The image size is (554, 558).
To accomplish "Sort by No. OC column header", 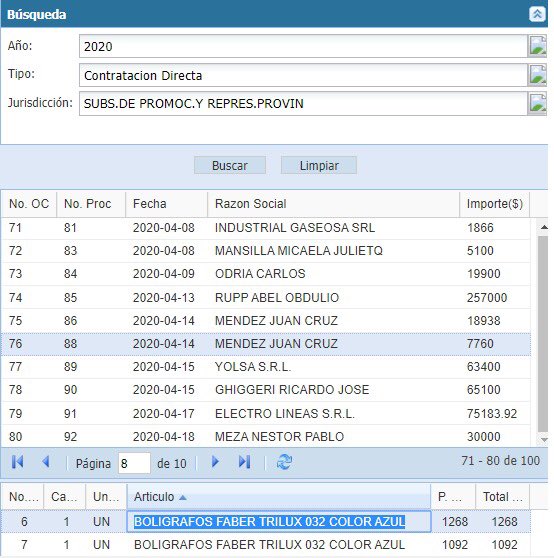I will pyautogui.click(x=29, y=204).
